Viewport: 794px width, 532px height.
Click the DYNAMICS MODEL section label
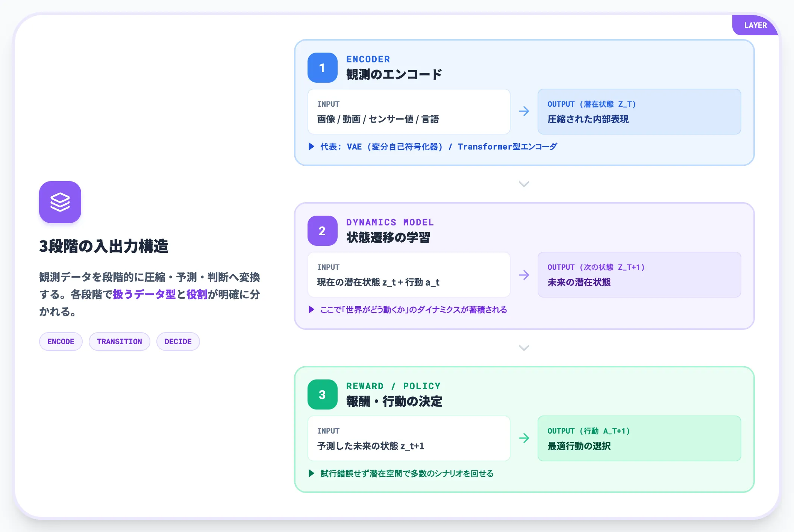click(x=390, y=222)
